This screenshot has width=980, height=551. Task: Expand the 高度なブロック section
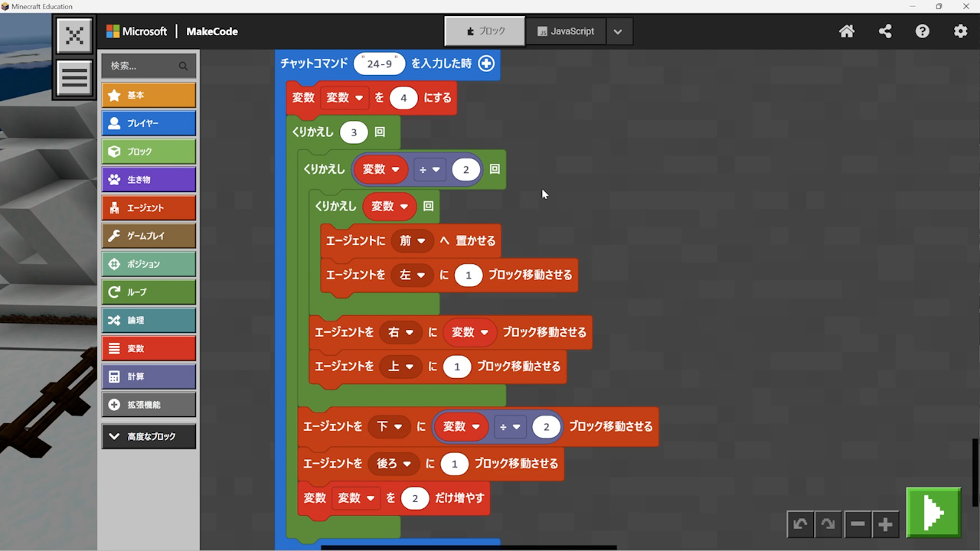pos(149,436)
